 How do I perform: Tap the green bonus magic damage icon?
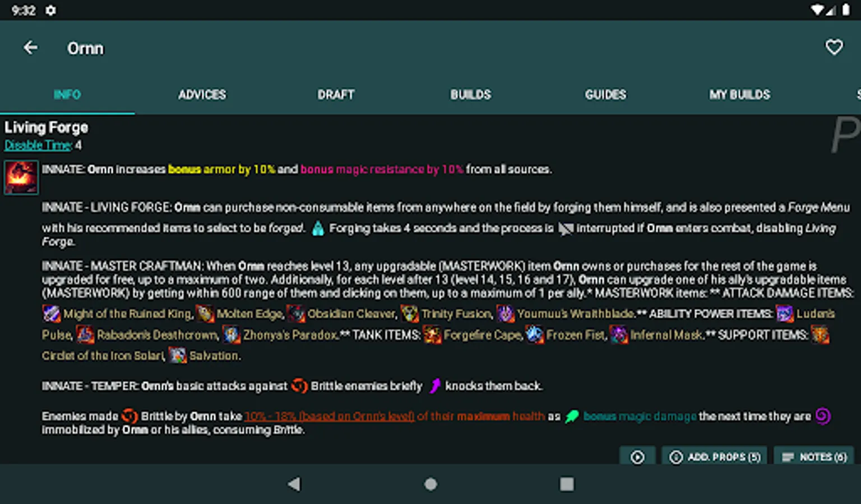coord(572,416)
